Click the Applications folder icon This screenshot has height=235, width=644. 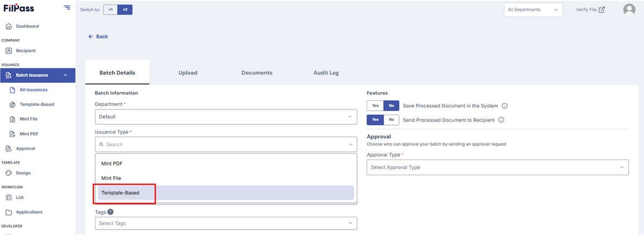[9, 212]
